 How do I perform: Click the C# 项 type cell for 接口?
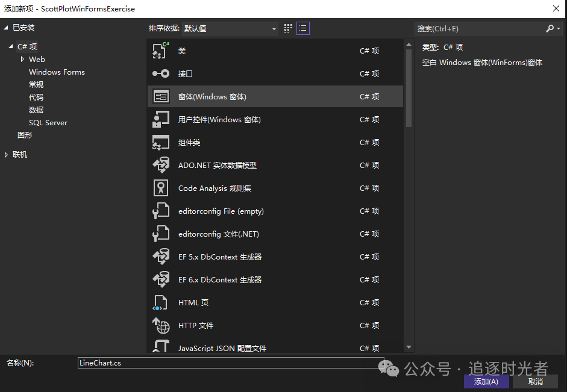coord(369,73)
